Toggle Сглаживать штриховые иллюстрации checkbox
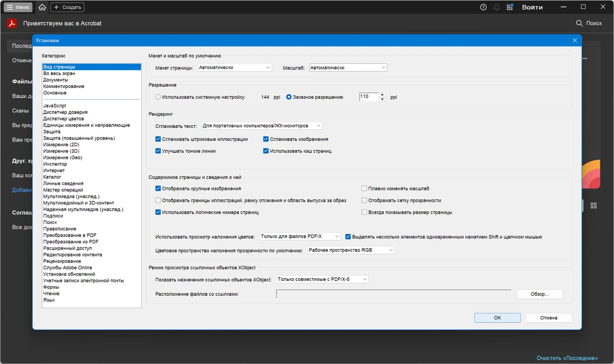The image size is (614, 364). pyautogui.click(x=158, y=139)
